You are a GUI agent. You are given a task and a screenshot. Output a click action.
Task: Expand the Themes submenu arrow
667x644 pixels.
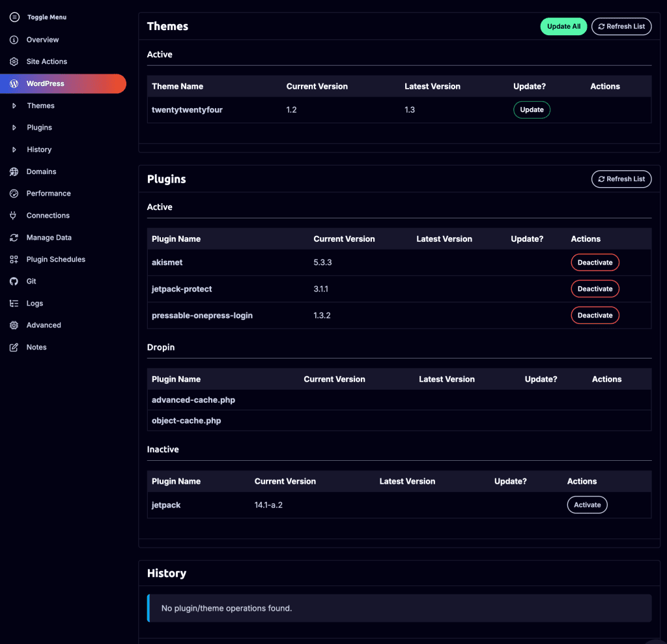point(14,106)
